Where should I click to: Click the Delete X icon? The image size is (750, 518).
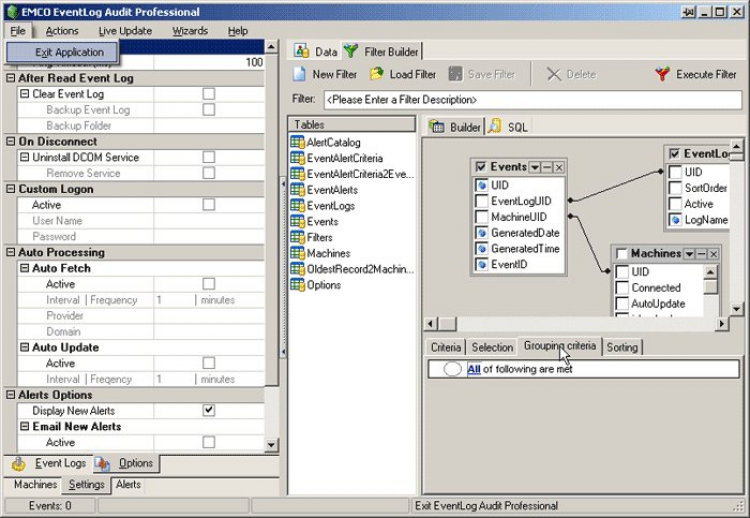tap(554, 74)
